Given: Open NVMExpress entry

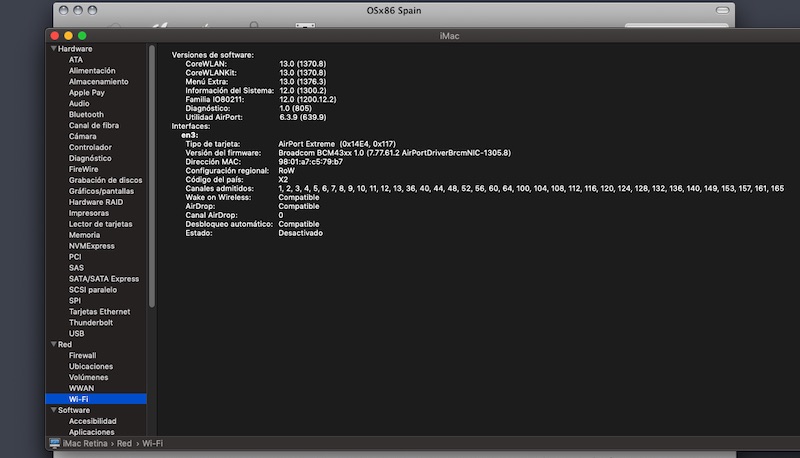Looking at the screenshot, I should coord(92,246).
